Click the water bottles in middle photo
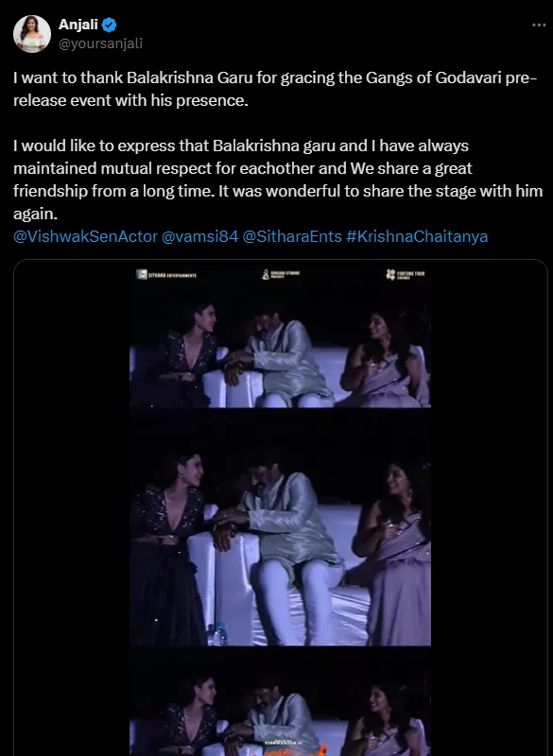Screen dimensions: 553x756 pos(217,633)
